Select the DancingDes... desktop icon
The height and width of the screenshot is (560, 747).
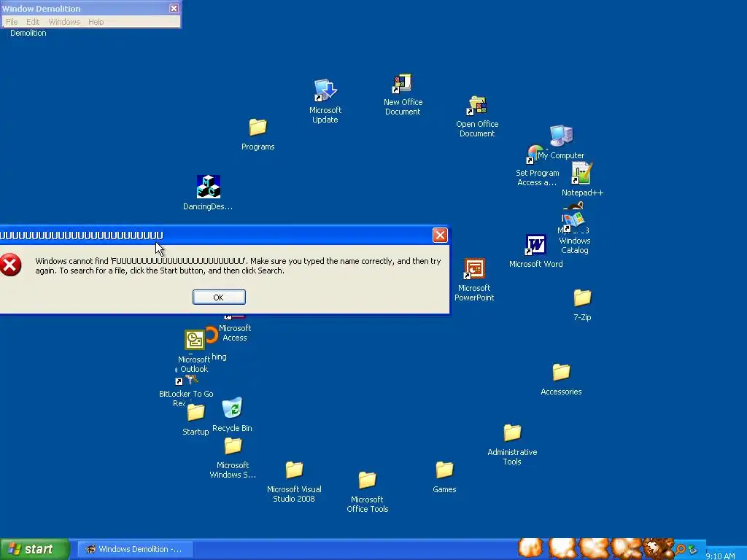208,187
